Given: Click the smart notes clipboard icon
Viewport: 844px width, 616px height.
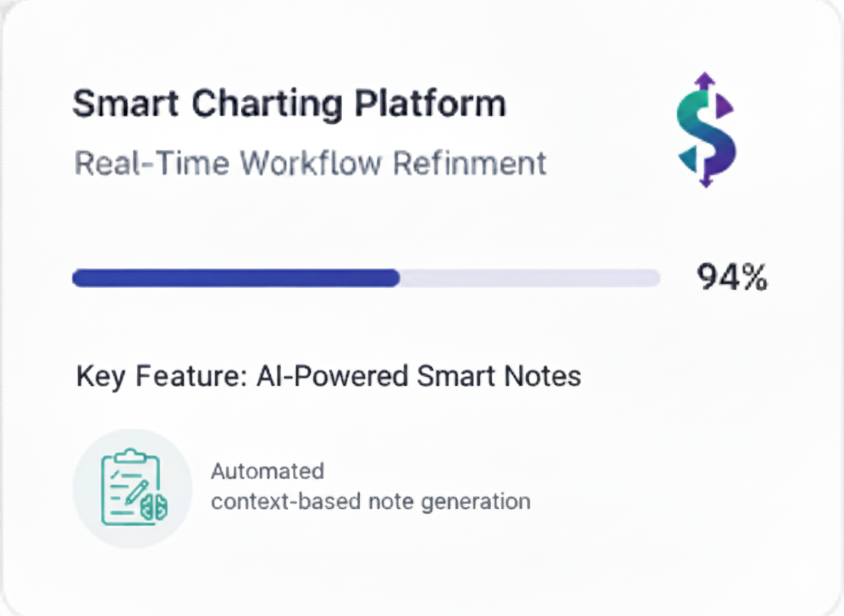Looking at the screenshot, I should (133, 488).
